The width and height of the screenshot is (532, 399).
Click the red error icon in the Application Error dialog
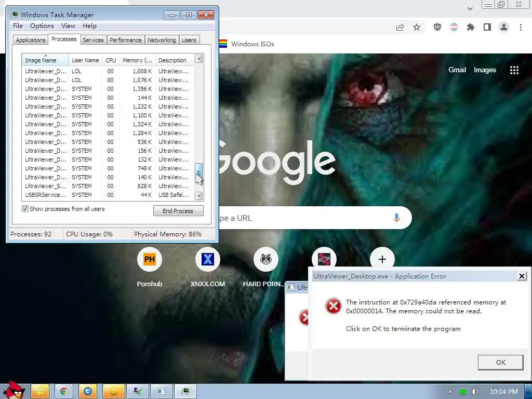coord(333,306)
